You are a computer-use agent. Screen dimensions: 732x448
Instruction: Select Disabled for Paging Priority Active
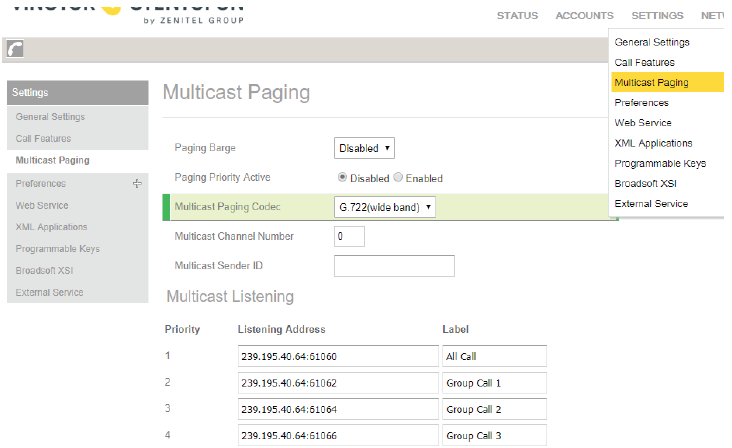point(343,178)
